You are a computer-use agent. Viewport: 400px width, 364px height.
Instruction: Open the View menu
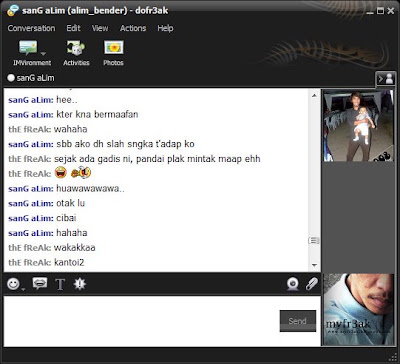(100, 28)
